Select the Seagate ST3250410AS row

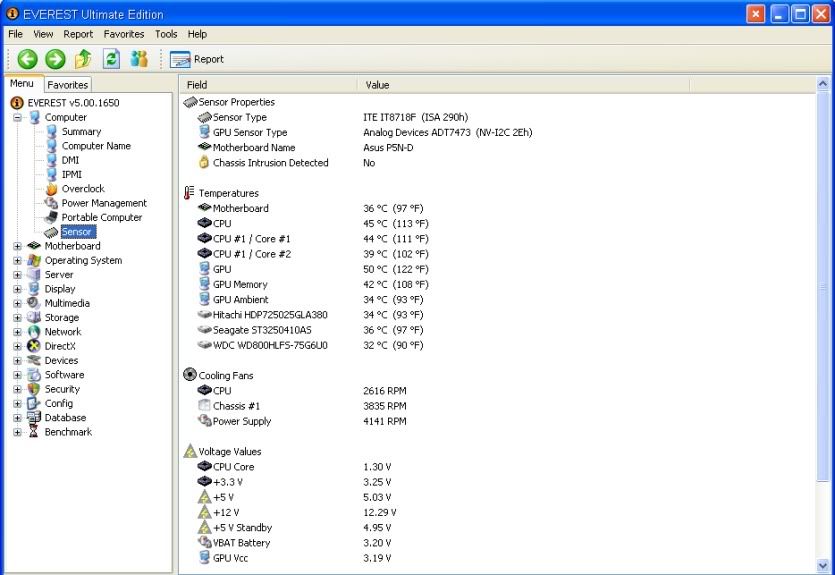tap(498, 330)
